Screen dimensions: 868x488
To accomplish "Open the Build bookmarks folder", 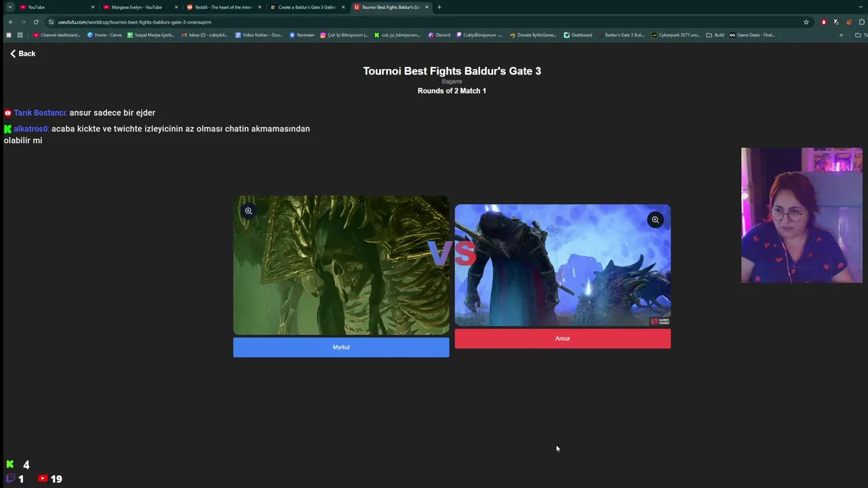I will pos(715,35).
